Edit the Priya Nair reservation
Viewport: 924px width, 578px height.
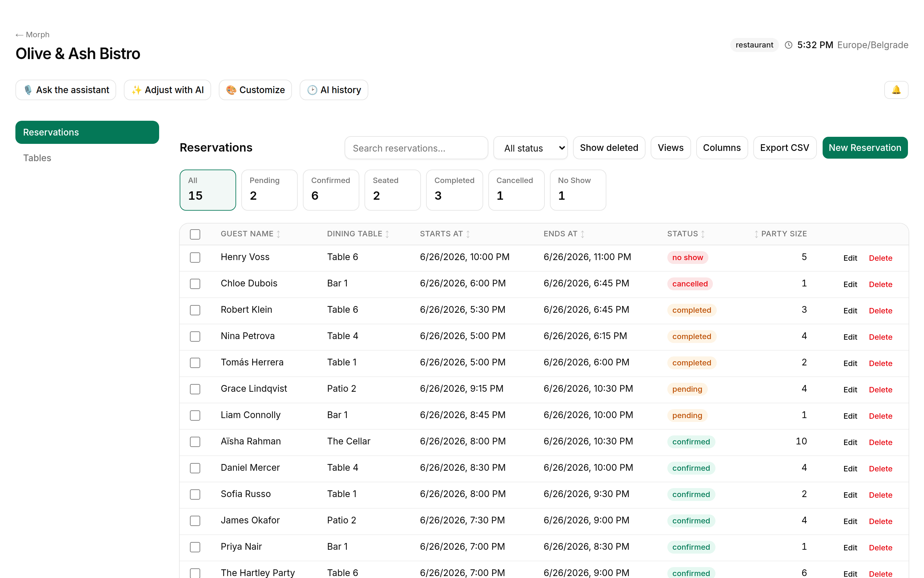tap(850, 548)
